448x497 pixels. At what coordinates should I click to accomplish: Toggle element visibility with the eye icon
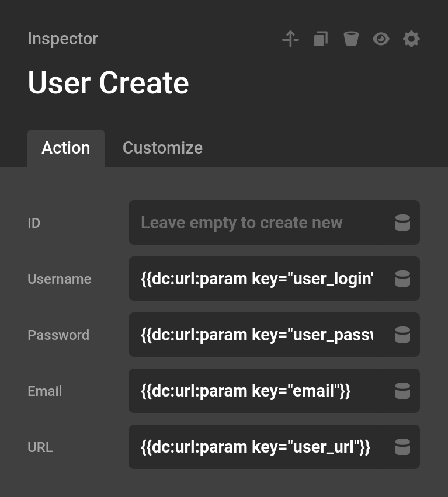coord(381,39)
